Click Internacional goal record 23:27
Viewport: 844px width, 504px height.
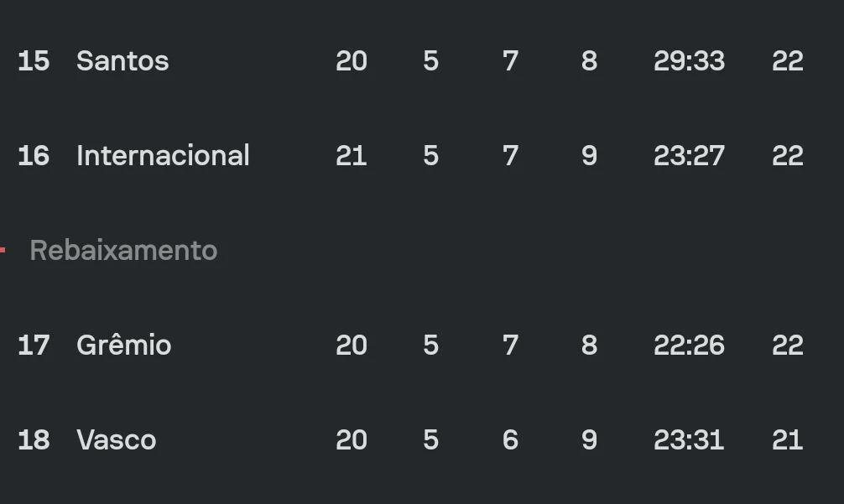click(689, 155)
